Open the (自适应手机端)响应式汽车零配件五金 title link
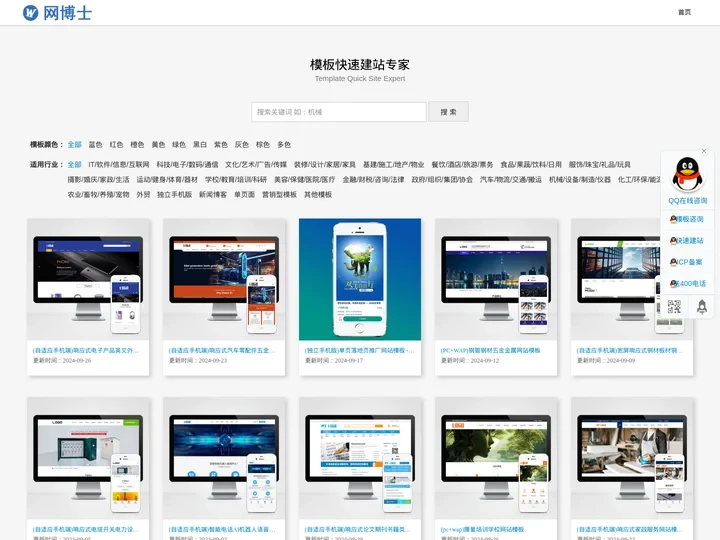The height and width of the screenshot is (540, 720). [222, 350]
